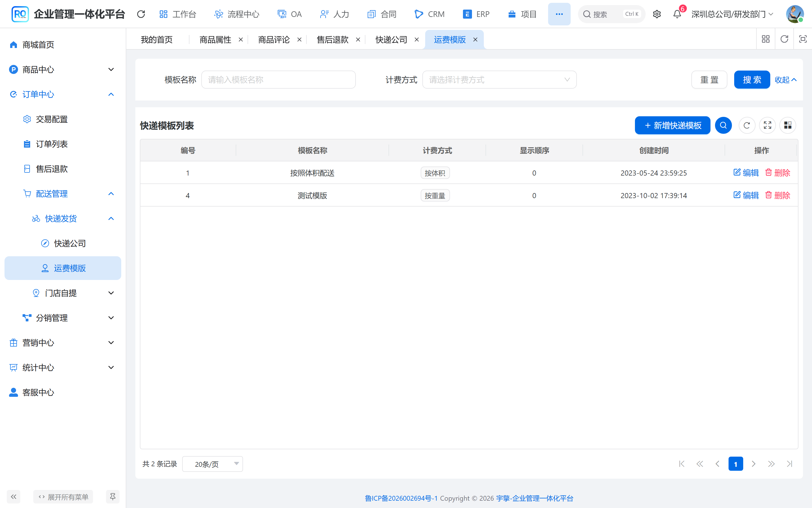
Task: Collapse the 订单中心 sidebar menu
Action: pyautogui.click(x=63, y=95)
